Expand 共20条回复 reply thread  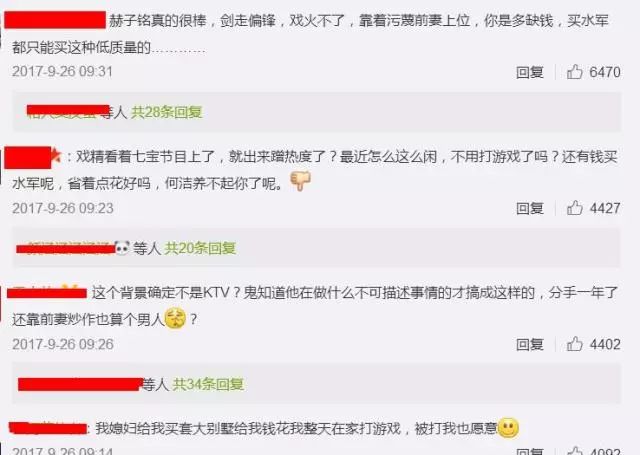point(200,248)
